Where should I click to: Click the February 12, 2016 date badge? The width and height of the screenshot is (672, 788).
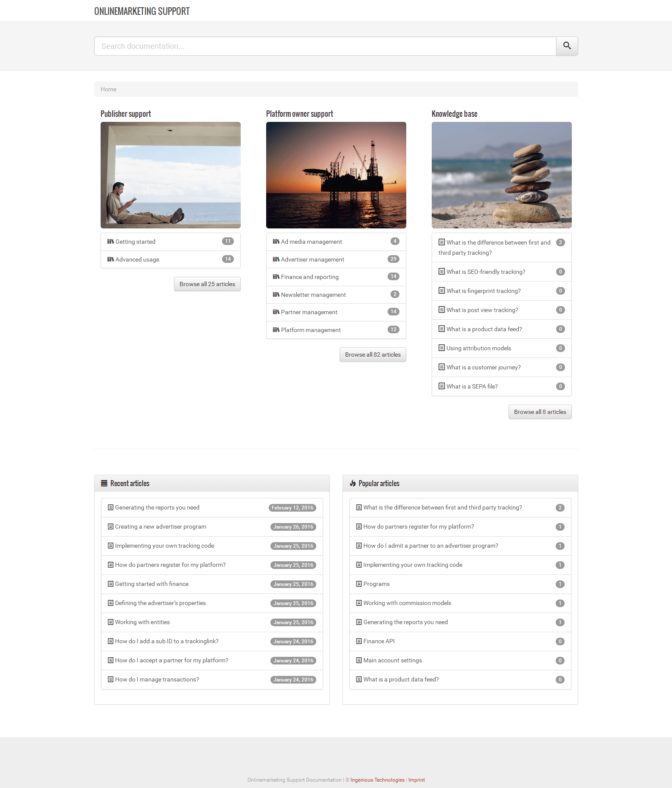tap(292, 508)
